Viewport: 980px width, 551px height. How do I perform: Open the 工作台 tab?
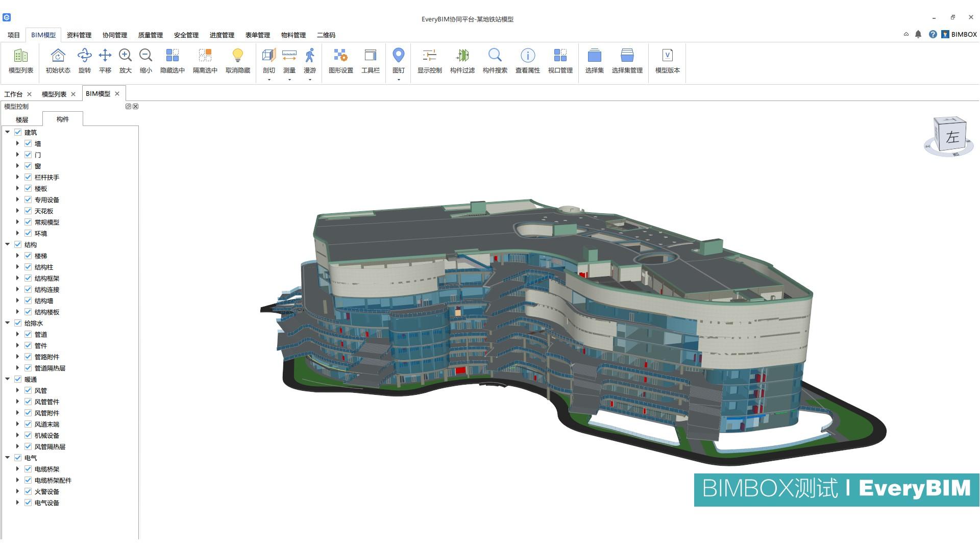click(x=14, y=94)
